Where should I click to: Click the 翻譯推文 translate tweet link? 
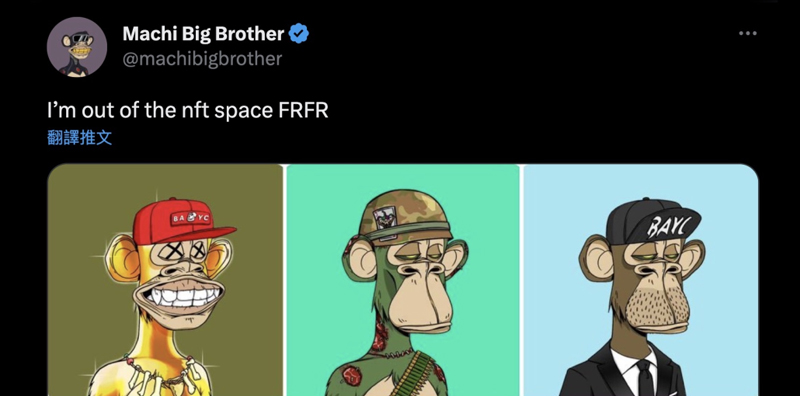(80, 137)
